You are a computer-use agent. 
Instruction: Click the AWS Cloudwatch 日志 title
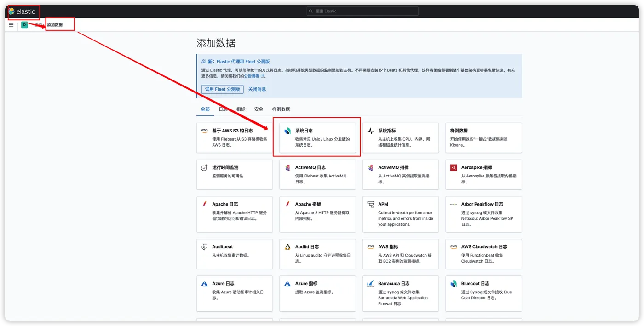tap(484, 247)
